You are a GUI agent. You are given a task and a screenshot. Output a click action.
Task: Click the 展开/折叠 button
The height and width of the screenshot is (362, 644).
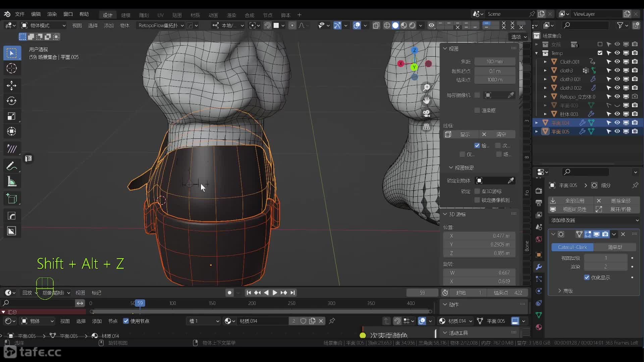617,209
